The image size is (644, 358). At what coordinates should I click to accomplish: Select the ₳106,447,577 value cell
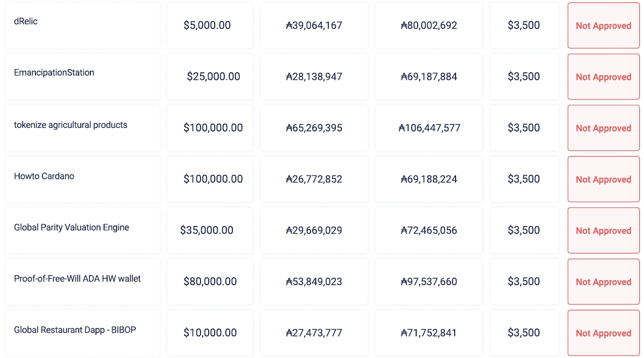click(x=429, y=128)
